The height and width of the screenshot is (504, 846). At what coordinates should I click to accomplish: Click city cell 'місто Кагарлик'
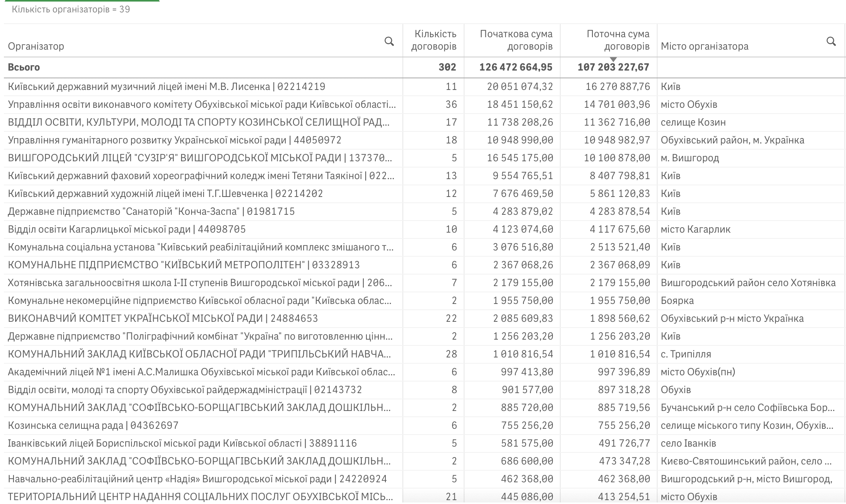[x=696, y=229]
